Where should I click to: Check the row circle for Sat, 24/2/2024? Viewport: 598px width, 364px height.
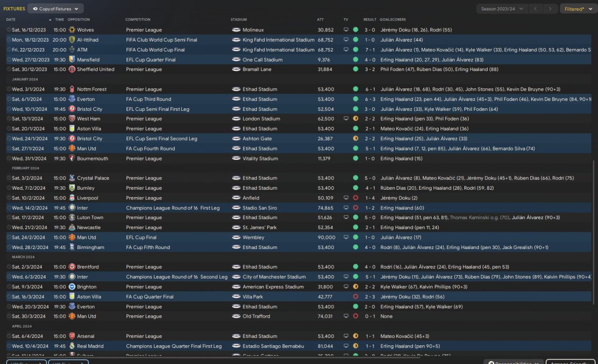9,237
